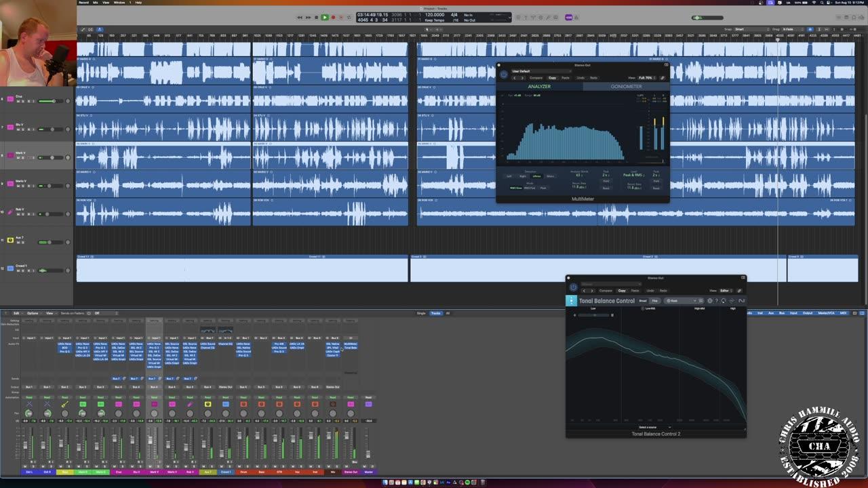868x488 pixels.
Task: Open Tonal Balance Control help question mark
Action: click(716, 301)
